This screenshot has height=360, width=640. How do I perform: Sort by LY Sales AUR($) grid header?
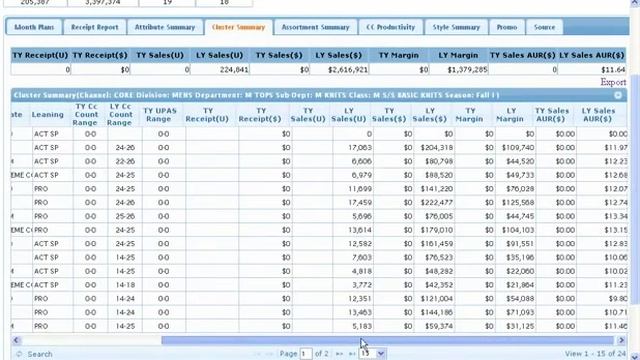(x=598, y=115)
